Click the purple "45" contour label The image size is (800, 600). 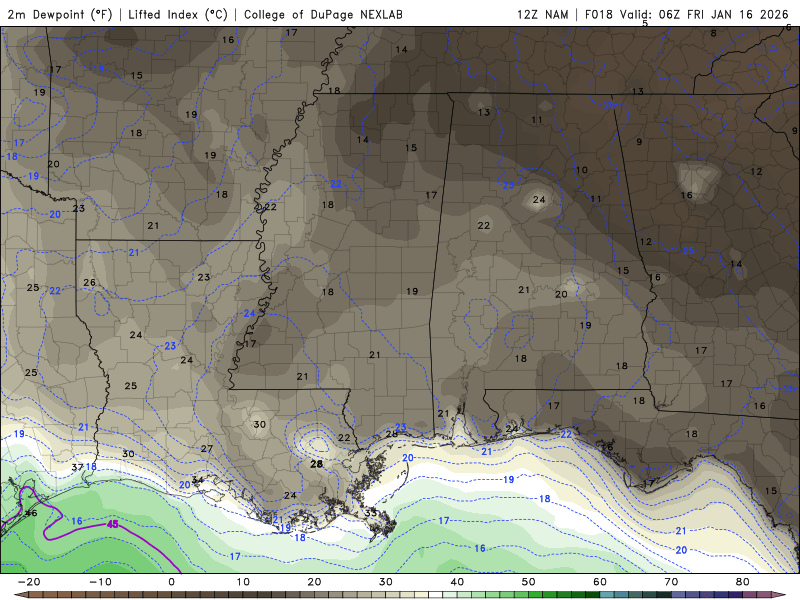click(x=113, y=524)
